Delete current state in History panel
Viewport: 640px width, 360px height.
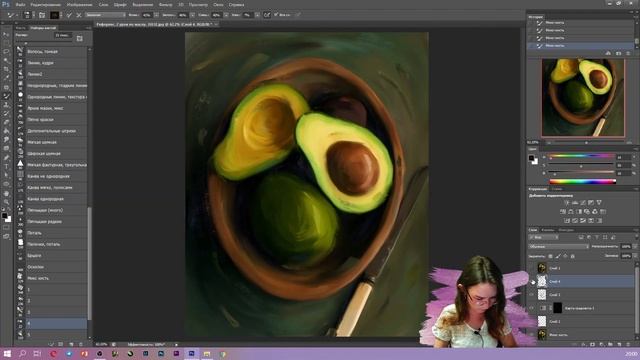coord(628,53)
